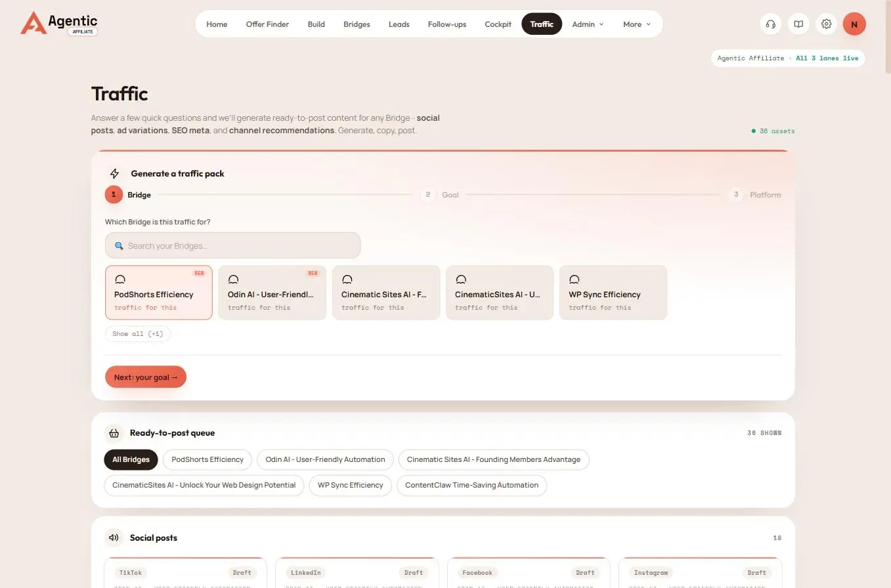This screenshot has width=891, height=588.
Task: Go to the Home tab
Action: pyautogui.click(x=217, y=24)
